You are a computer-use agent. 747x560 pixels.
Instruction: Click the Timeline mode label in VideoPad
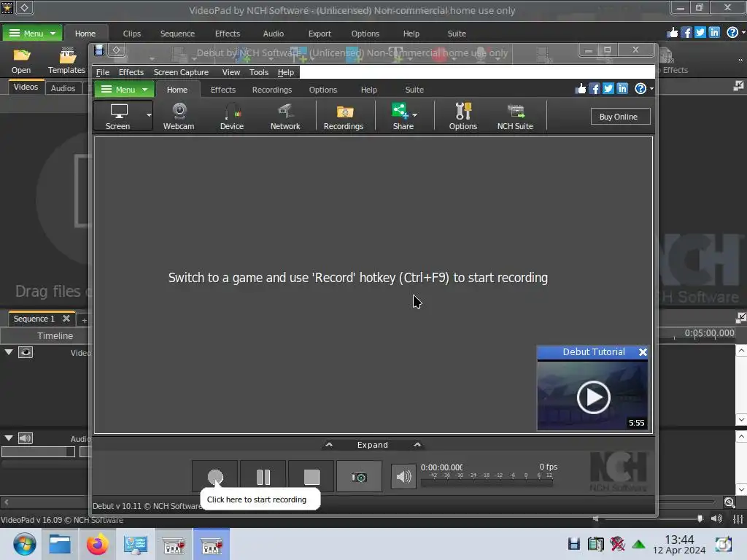click(x=55, y=335)
